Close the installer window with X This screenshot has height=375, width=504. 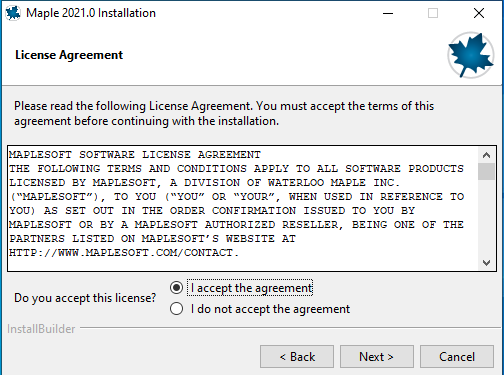[x=479, y=13]
